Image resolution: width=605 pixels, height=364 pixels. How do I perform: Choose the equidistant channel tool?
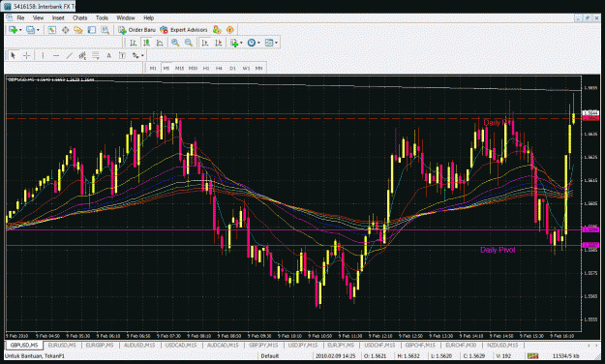[x=82, y=55]
